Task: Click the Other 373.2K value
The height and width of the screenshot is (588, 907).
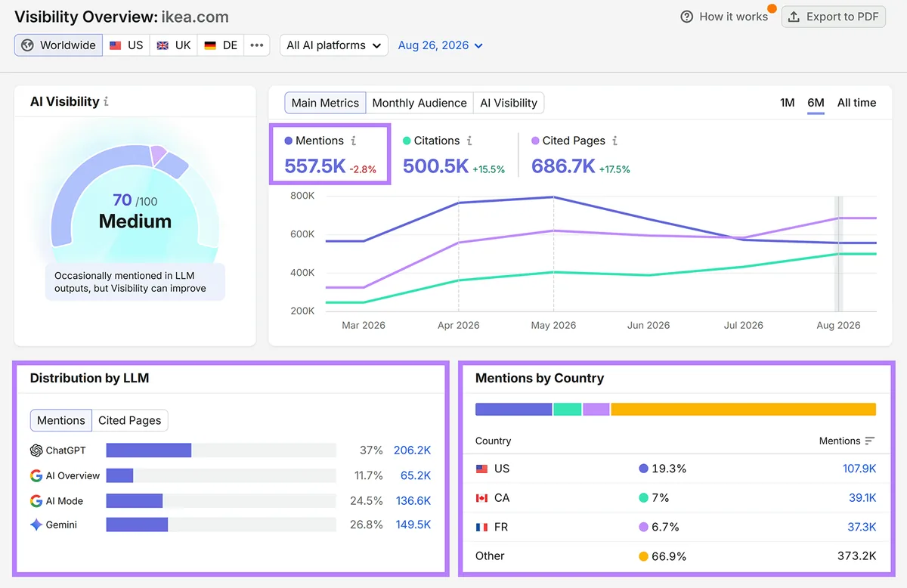Action: (857, 556)
